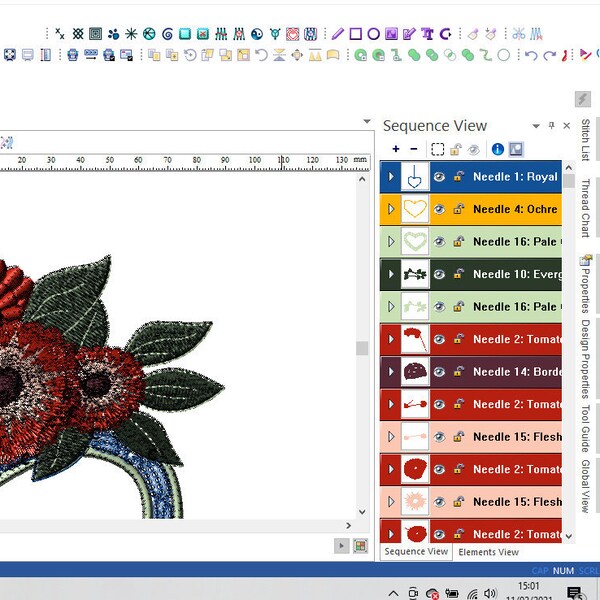The height and width of the screenshot is (600, 600).
Task: Select the purple lettering text tool
Action: 427,34
